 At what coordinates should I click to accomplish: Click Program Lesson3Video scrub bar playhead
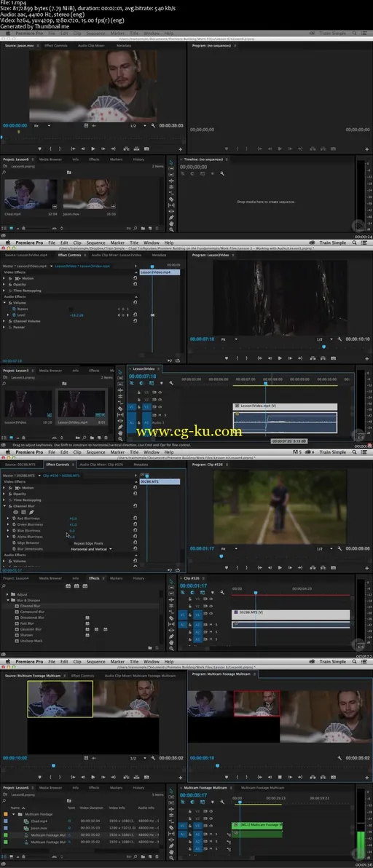tap(323, 347)
